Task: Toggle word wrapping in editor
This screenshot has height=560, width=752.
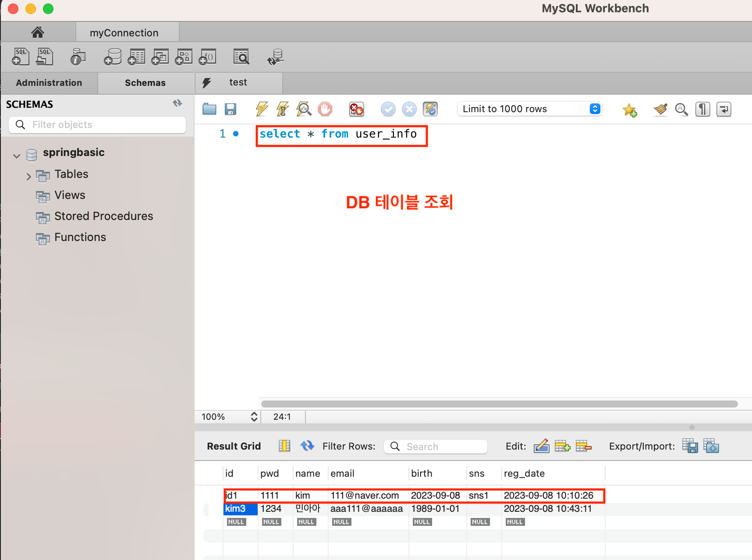Action: [724, 109]
